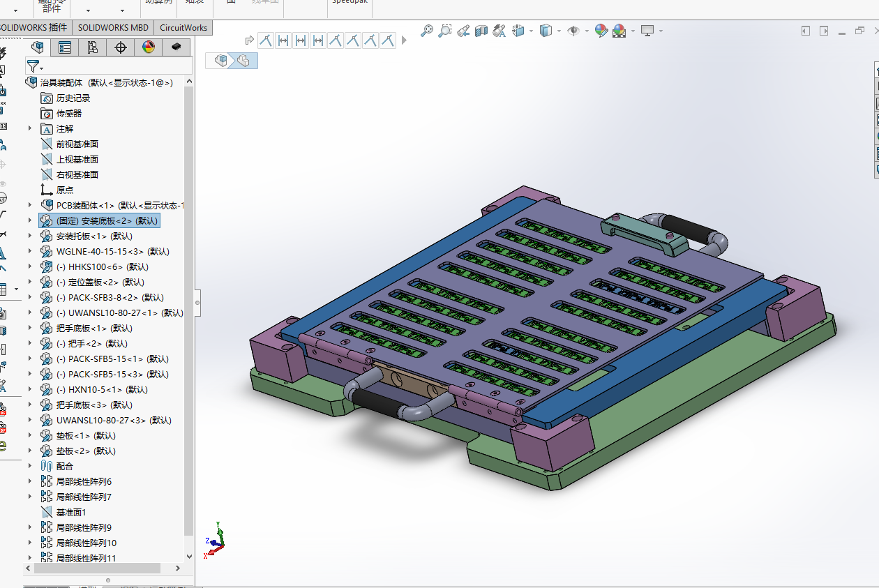The width and height of the screenshot is (879, 588).
Task: Click the filter funnel icon in the tree
Action: click(32, 66)
